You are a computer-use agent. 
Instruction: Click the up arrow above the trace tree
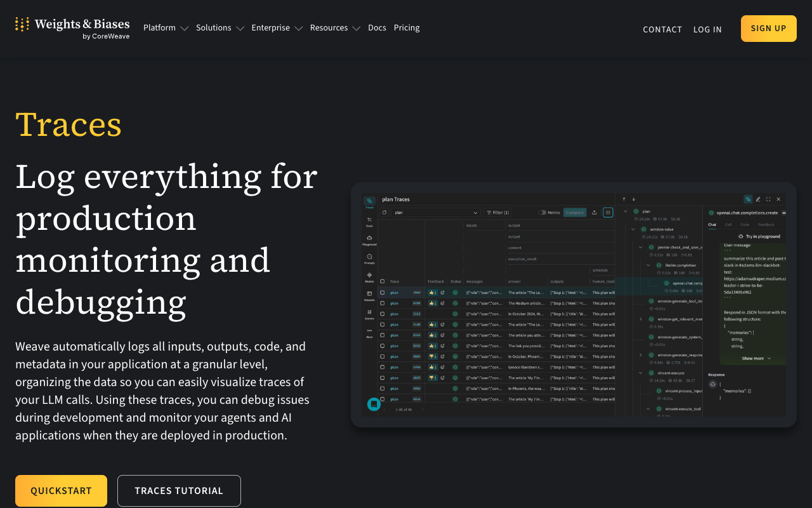(x=624, y=199)
